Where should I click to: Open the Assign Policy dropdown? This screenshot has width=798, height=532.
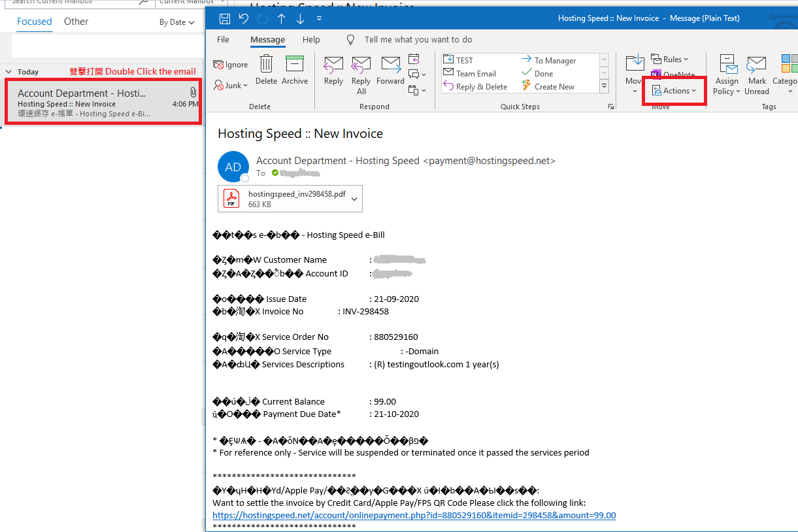click(727, 75)
